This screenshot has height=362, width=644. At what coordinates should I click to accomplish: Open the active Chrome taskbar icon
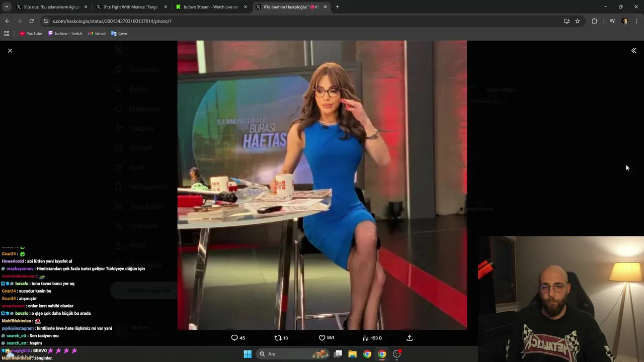382,354
